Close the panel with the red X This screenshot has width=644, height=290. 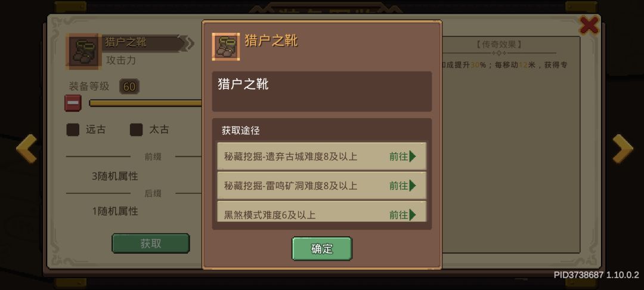point(589,26)
